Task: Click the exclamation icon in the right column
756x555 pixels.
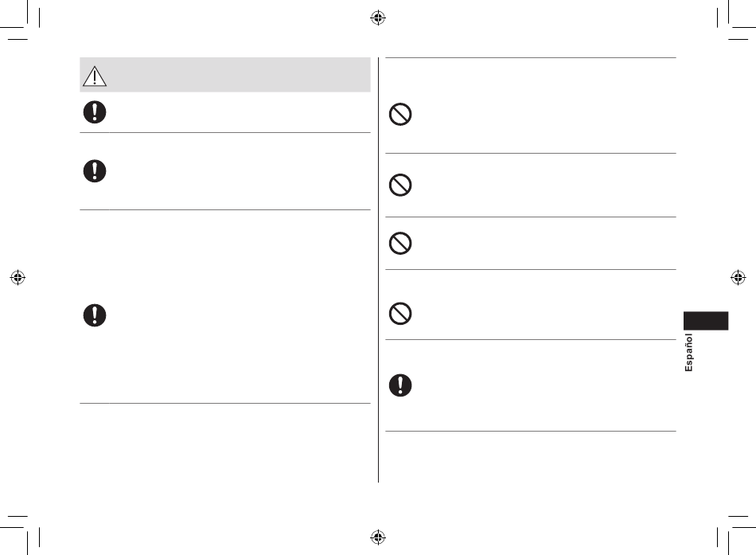Action: click(x=400, y=385)
